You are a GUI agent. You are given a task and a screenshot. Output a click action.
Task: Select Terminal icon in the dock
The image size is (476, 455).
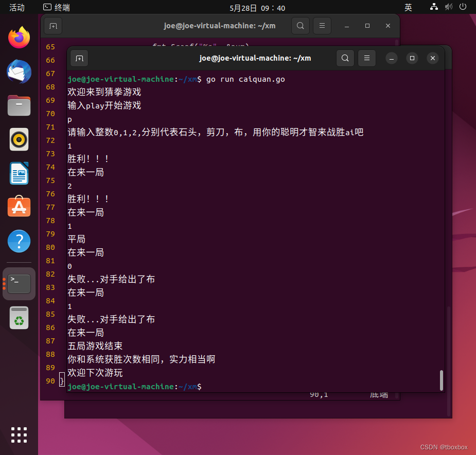(19, 284)
